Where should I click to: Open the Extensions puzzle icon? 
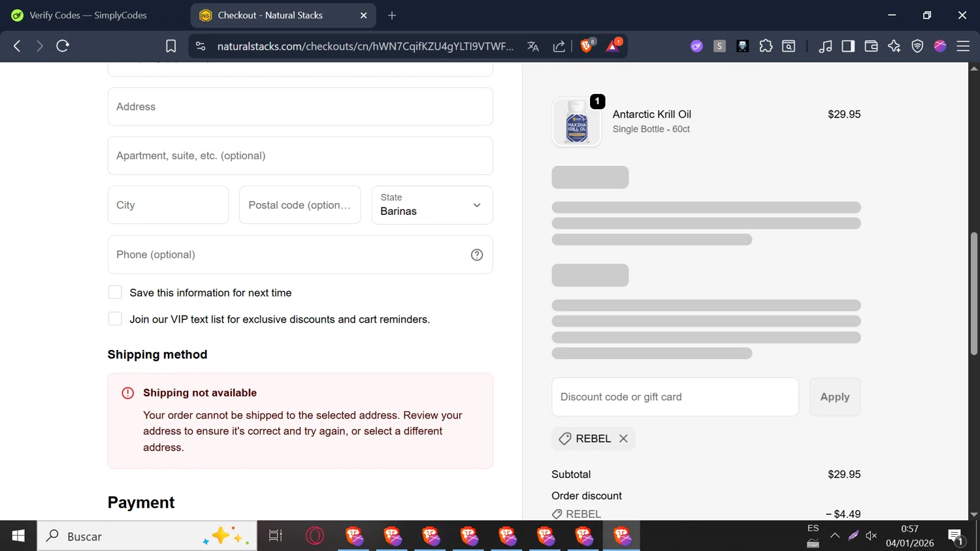(766, 46)
